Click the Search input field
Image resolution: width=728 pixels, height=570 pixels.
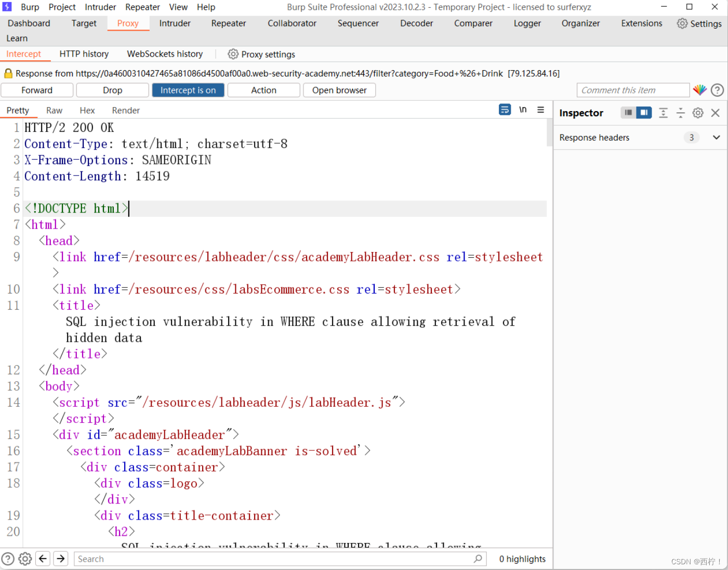point(281,559)
